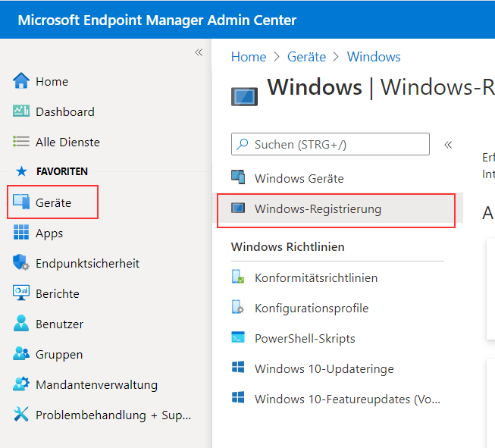The width and height of the screenshot is (495, 448).
Task: Click the Konformitätsrichtlinien checkmark device icon
Action: (x=238, y=277)
